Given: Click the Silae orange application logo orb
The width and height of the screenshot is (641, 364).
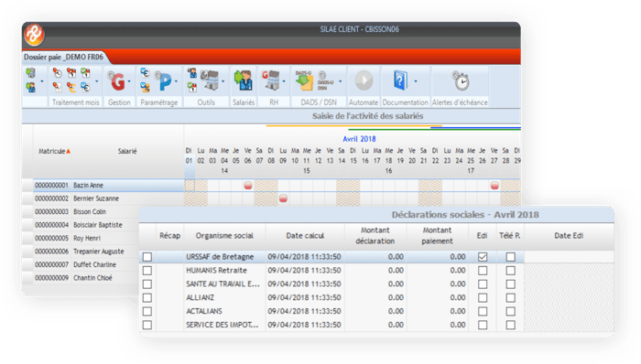Looking at the screenshot, I should tap(35, 35).
